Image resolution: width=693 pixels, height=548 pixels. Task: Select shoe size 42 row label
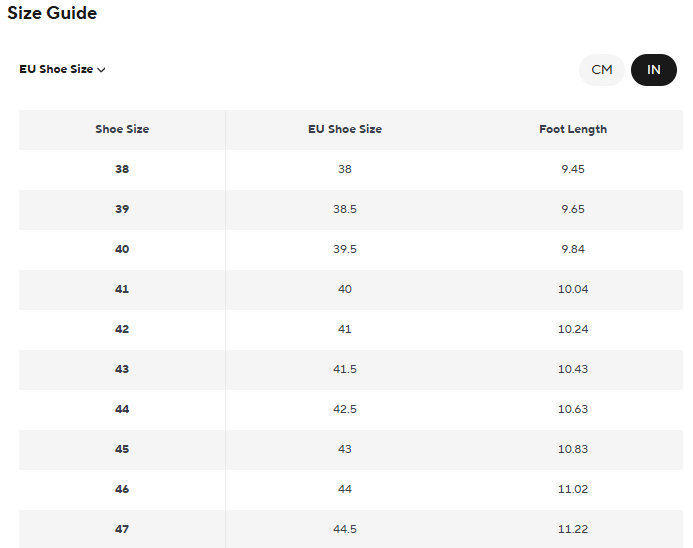[x=122, y=330]
